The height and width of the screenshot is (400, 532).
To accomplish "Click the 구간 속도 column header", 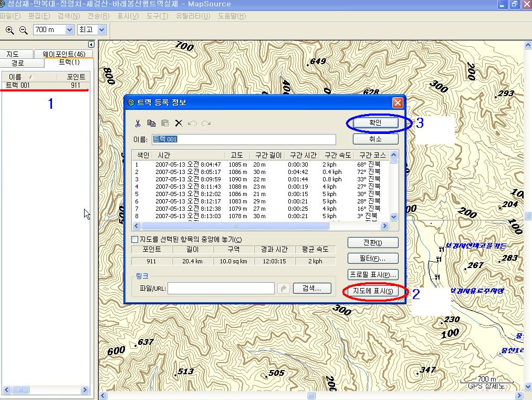I will point(337,155).
